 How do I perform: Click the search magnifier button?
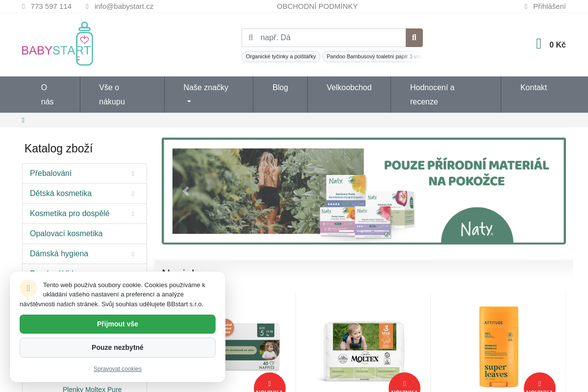tap(414, 38)
